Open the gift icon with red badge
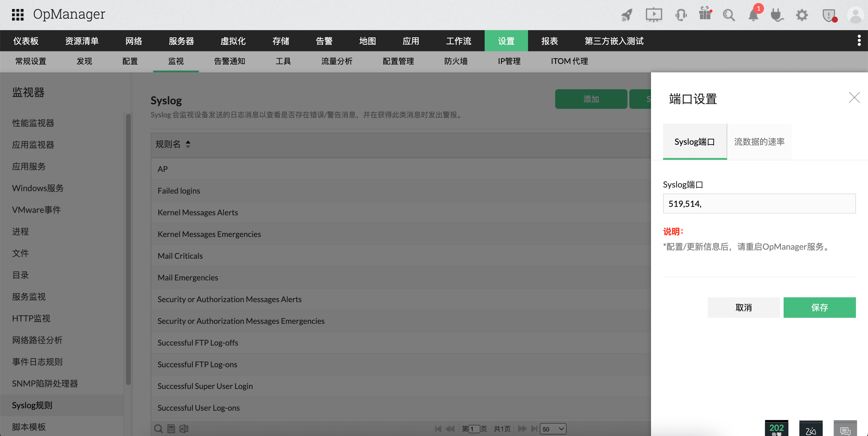The width and height of the screenshot is (868, 436). pos(705,15)
